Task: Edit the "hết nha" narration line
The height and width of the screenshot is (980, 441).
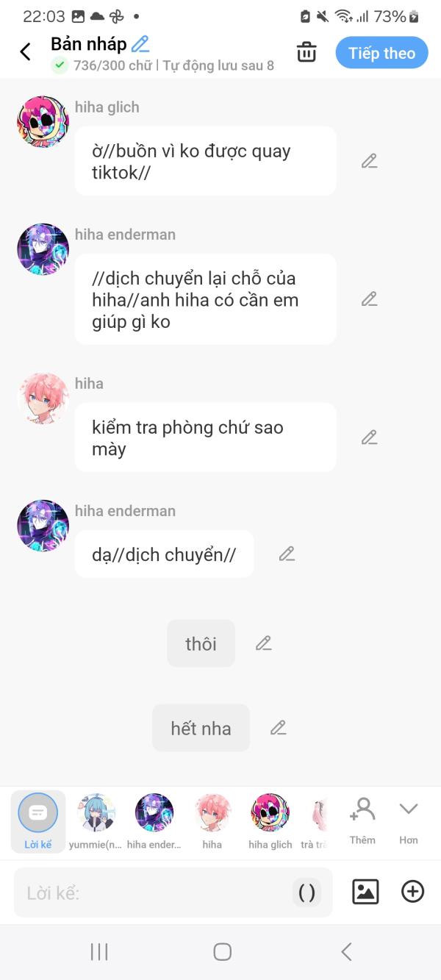Action: (x=278, y=728)
